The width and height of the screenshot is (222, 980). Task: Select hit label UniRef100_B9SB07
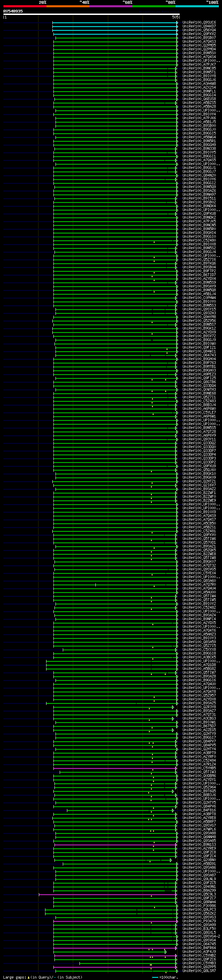(199, 38)
